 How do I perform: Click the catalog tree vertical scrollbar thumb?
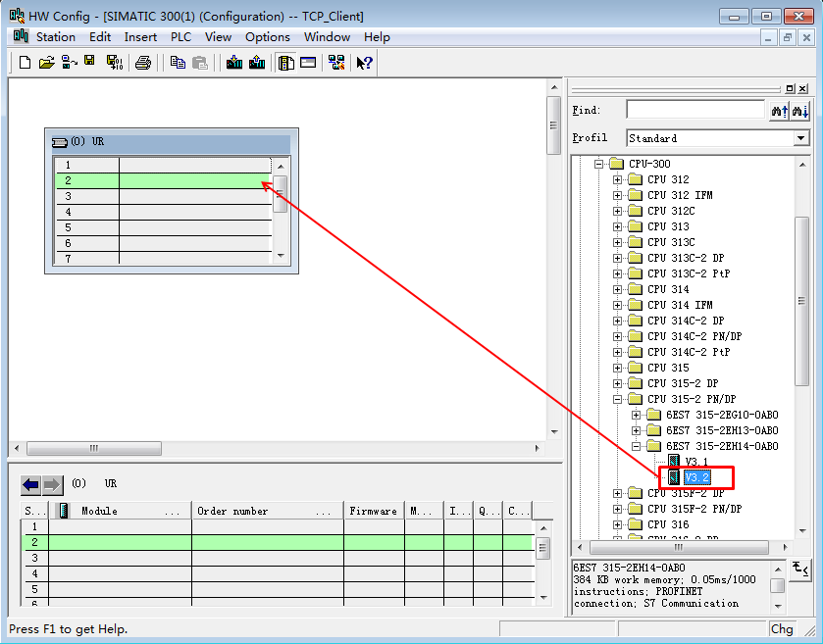coord(801,301)
